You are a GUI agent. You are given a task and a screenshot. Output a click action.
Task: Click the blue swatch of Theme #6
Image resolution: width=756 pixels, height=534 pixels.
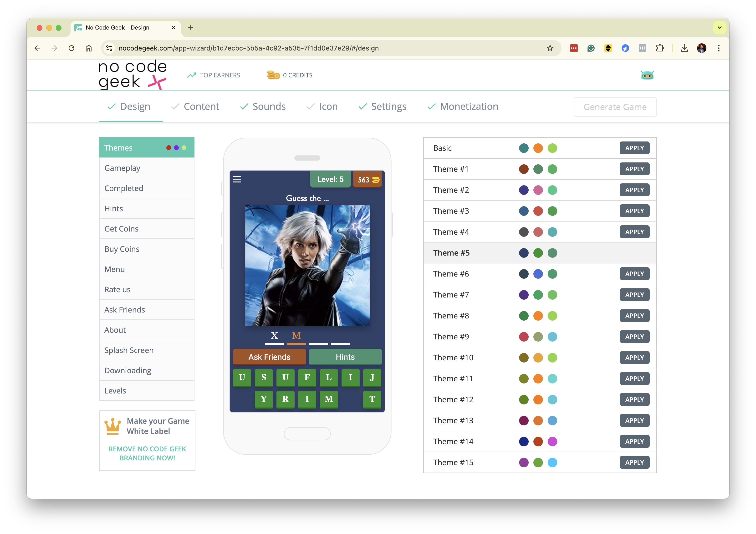(538, 274)
